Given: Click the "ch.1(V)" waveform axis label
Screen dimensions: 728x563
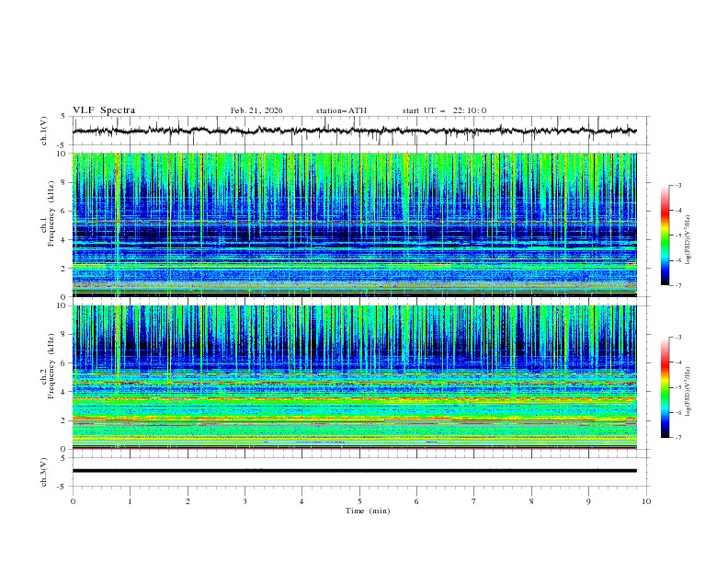Looking at the screenshot, I should click(x=44, y=131).
